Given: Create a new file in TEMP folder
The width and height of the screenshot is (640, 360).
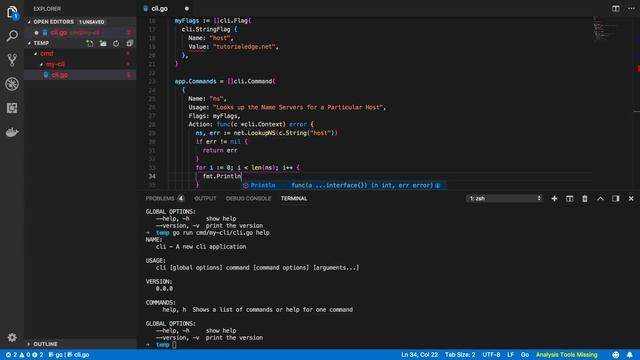Looking at the screenshot, I should click(x=90, y=43).
